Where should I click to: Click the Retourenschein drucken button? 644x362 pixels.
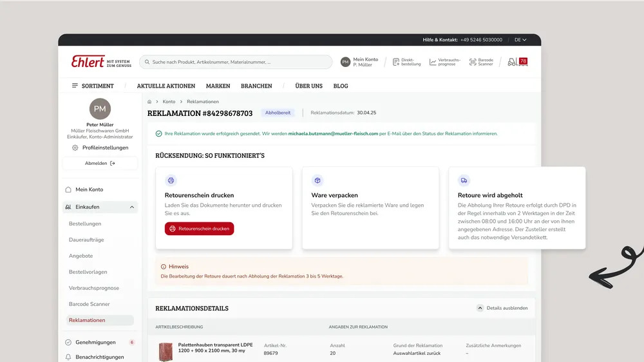(x=199, y=229)
